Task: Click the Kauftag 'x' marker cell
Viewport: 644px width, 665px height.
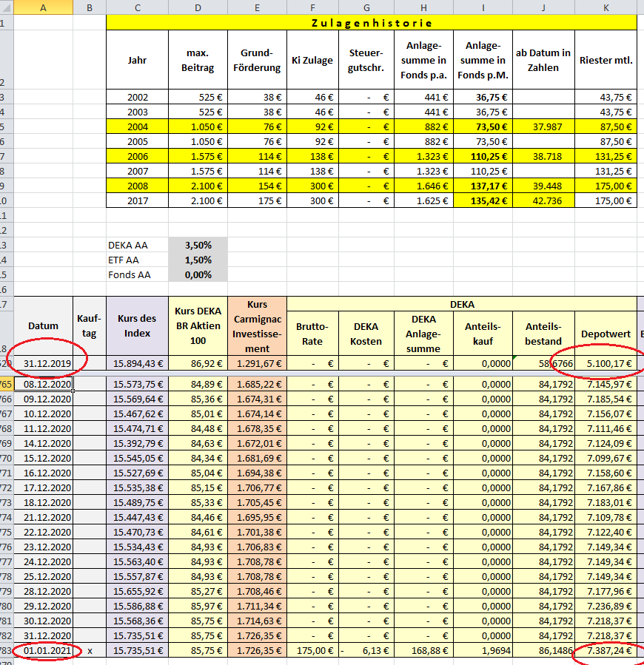Action: pos(90,650)
